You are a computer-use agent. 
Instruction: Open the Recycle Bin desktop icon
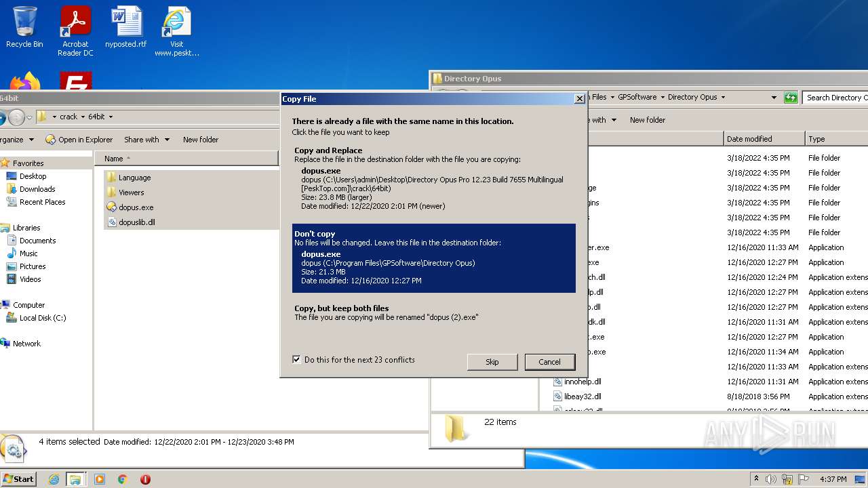point(24,27)
